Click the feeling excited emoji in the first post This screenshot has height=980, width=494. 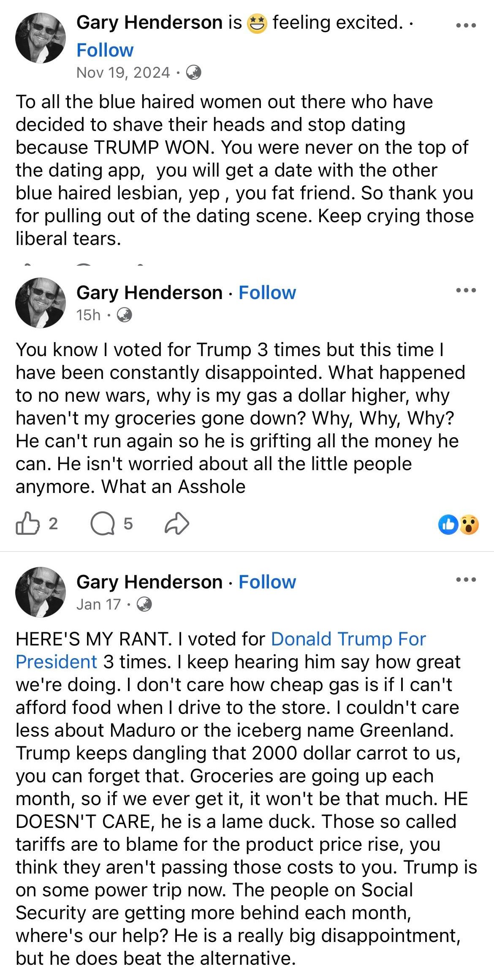coord(257,23)
